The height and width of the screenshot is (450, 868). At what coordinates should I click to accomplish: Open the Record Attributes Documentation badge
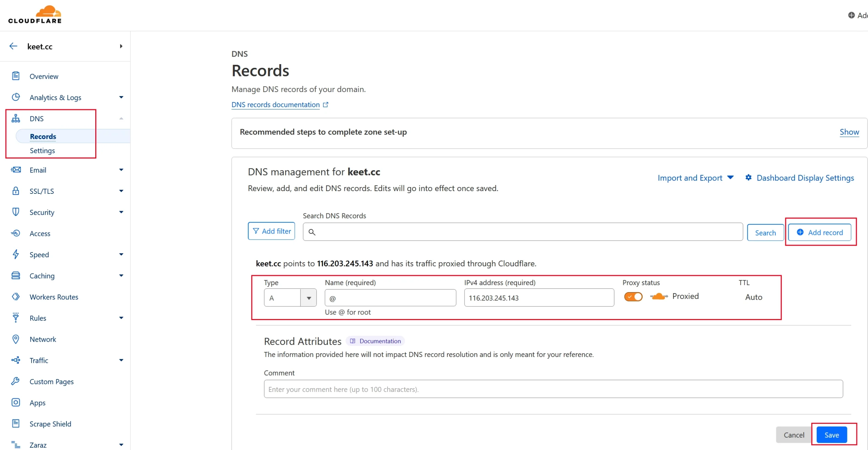[375, 341]
